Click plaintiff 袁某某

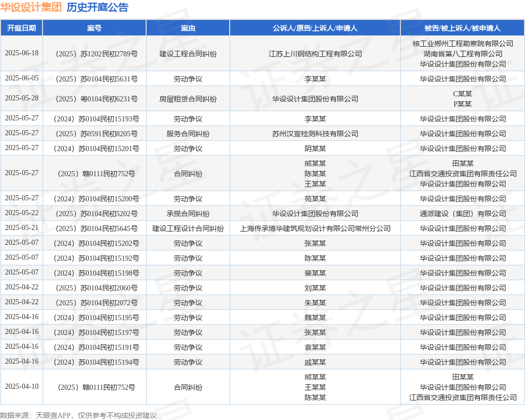(315, 347)
